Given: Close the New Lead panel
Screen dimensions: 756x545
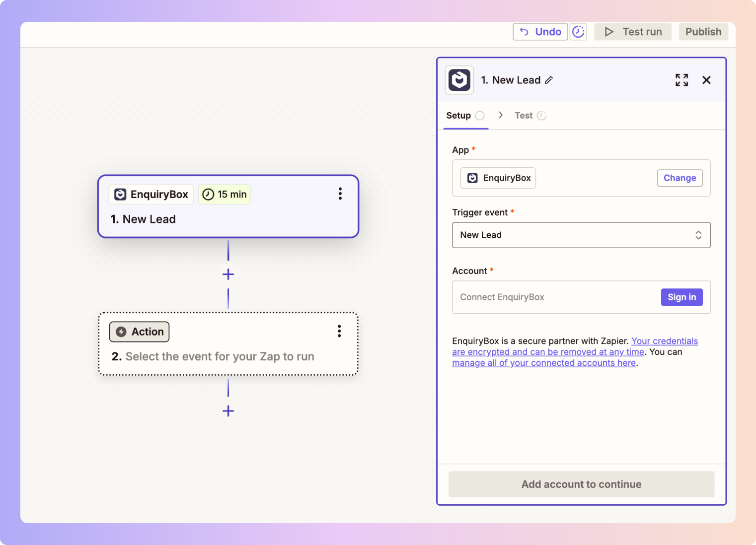Looking at the screenshot, I should [x=706, y=80].
